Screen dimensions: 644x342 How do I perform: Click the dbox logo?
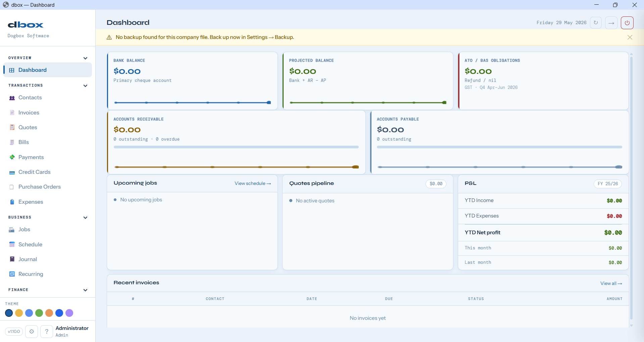pyautogui.click(x=26, y=25)
